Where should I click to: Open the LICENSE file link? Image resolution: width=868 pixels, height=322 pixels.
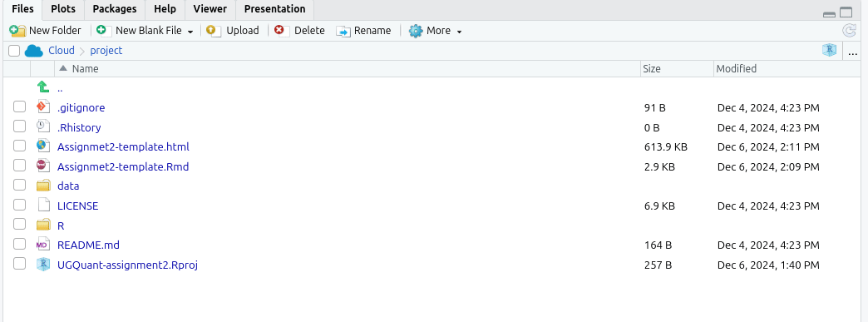77,206
